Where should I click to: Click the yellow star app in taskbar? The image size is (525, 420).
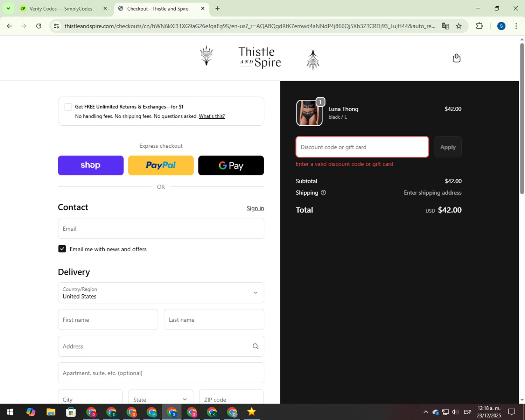tap(252, 412)
